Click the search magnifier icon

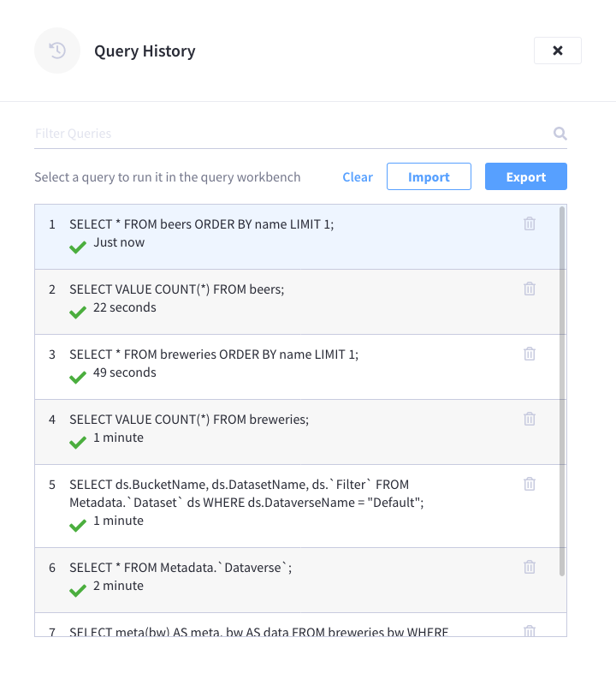tap(560, 134)
